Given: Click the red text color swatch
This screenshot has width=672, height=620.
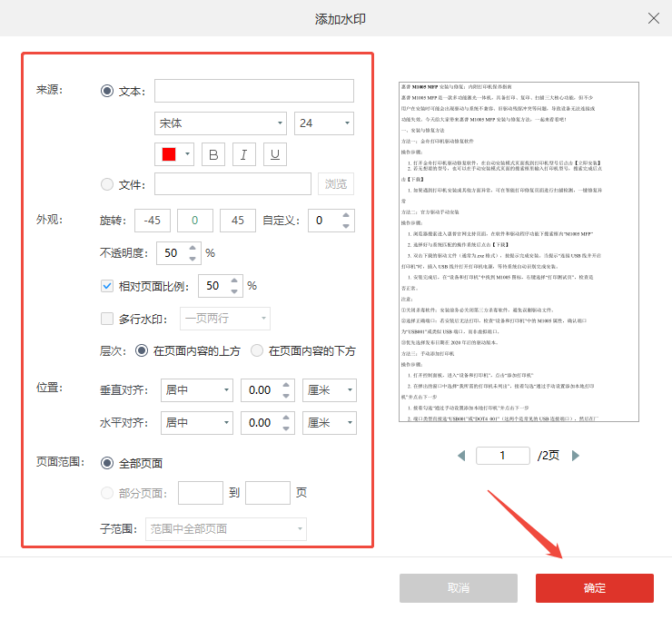Looking at the screenshot, I should 169,154.
